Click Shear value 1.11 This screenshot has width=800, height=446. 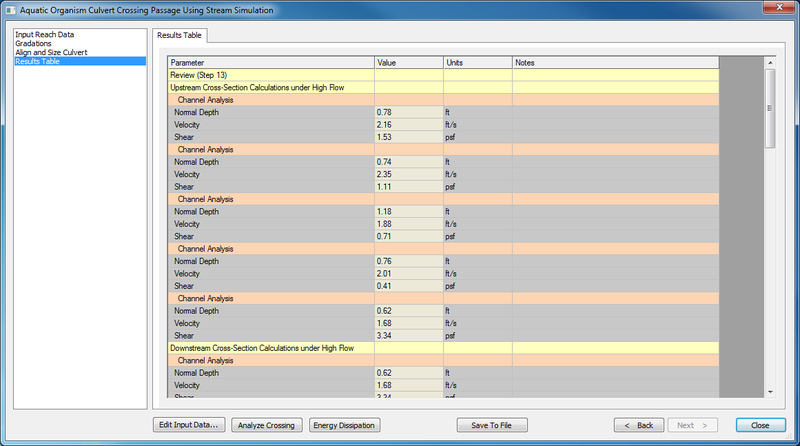409,187
